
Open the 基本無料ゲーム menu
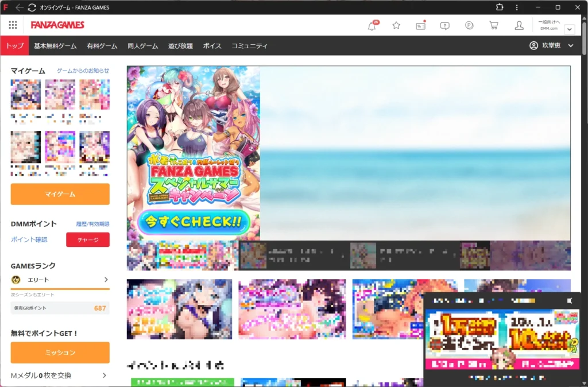[x=56, y=46]
